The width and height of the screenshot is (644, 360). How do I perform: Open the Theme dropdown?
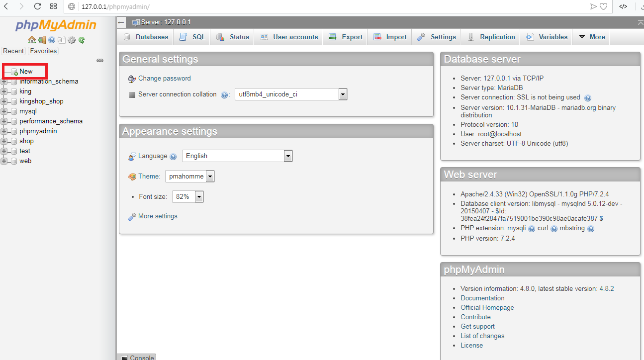[x=210, y=177]
